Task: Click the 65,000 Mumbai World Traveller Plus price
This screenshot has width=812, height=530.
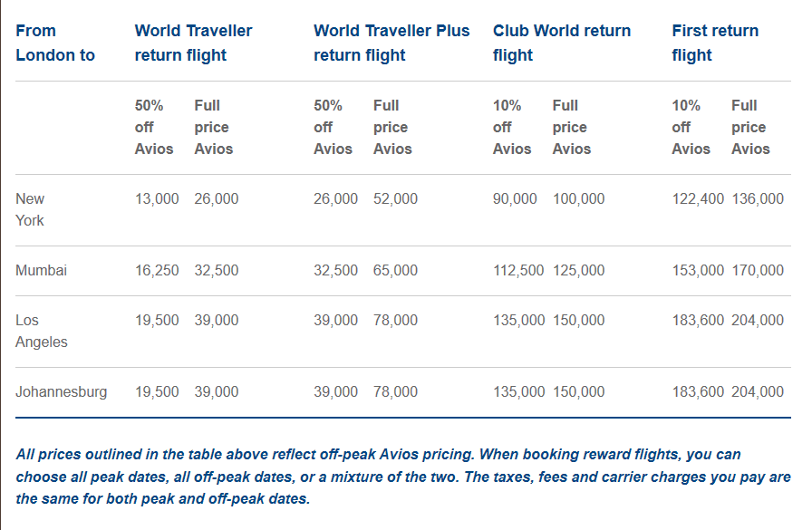Action: coord(395,270)
